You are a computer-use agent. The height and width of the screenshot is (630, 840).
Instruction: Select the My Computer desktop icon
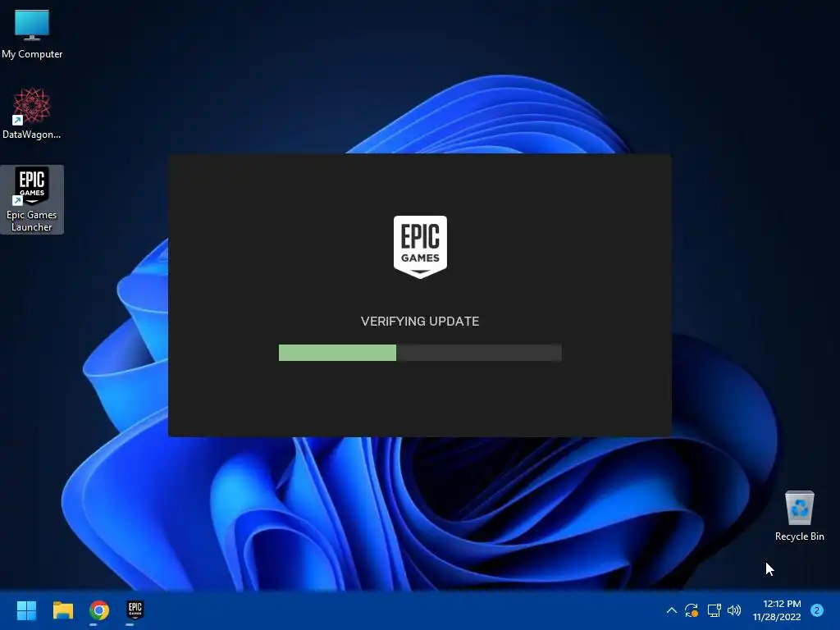pyautogui.click(x=32, y=34)
